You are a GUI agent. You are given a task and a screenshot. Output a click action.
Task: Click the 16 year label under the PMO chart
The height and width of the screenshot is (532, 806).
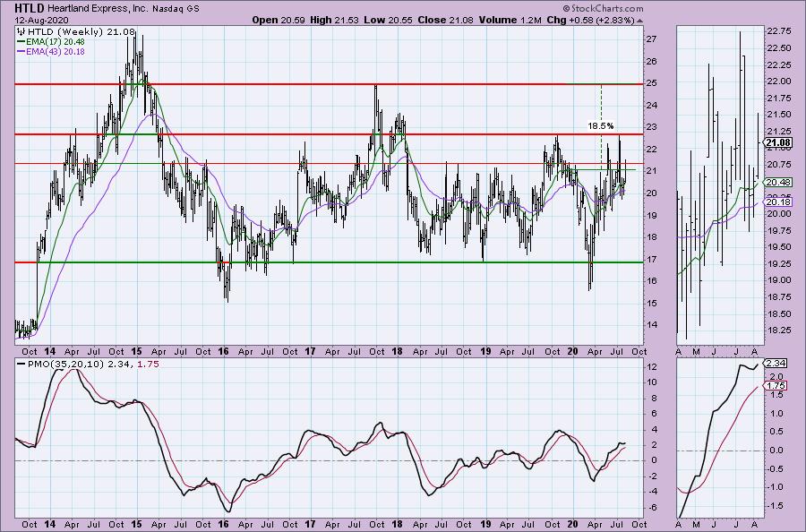pos(223,524)
